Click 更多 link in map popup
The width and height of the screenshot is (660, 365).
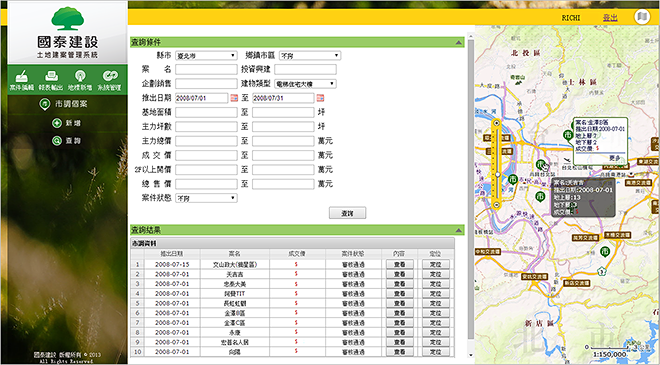click(x=615, y=158)
